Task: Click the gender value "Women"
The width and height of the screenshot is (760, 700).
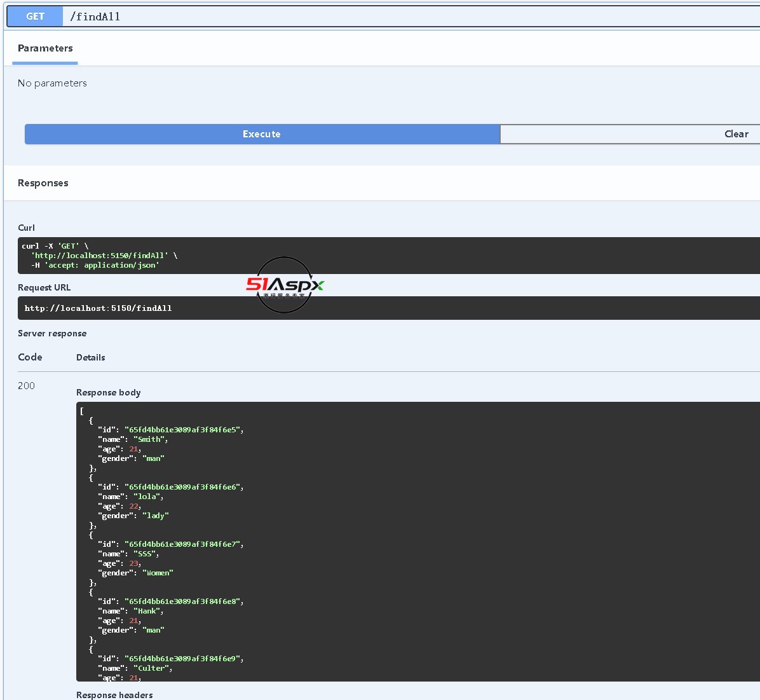Action: click(158, 573)
